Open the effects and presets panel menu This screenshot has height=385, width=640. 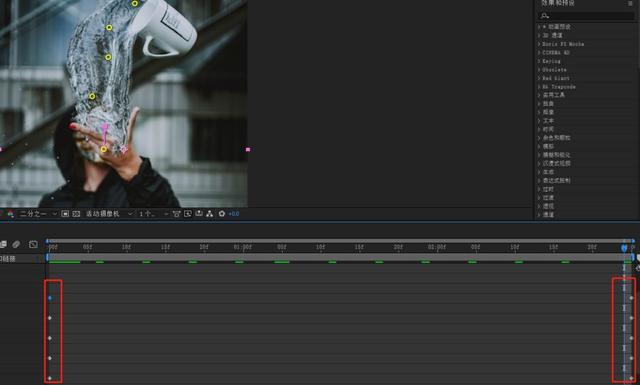(x=630, y=3)
